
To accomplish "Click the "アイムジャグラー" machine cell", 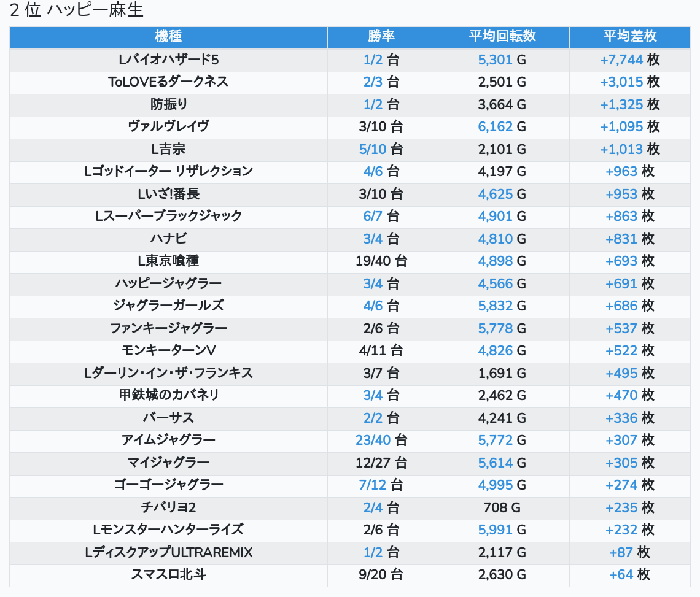I will 168,441.
